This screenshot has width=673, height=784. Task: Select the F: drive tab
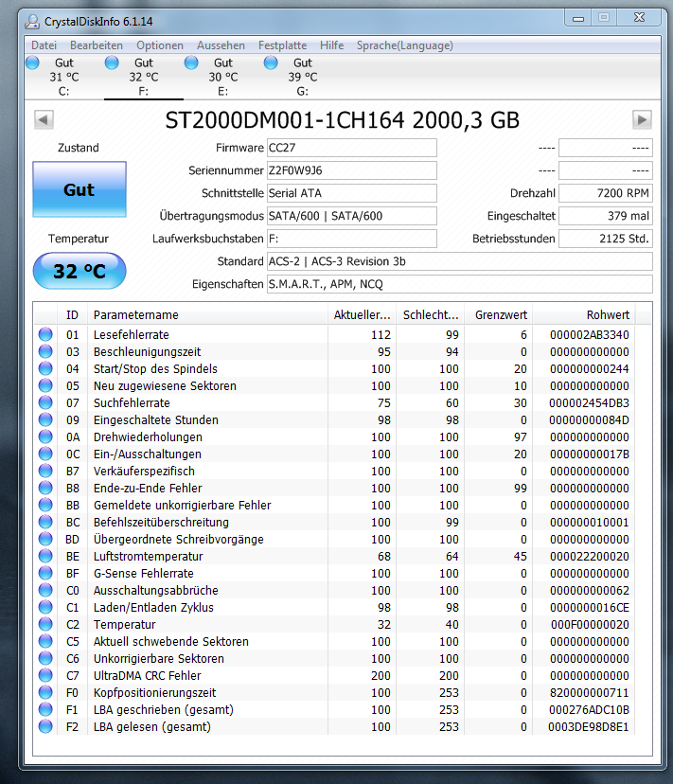pyautogui.click(x=144, y=77)
